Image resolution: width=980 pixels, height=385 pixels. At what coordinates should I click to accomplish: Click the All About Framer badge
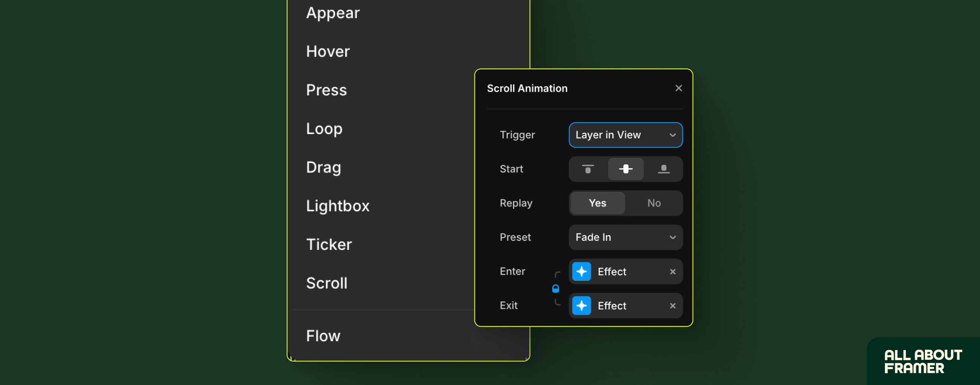[x=922, y=361]
